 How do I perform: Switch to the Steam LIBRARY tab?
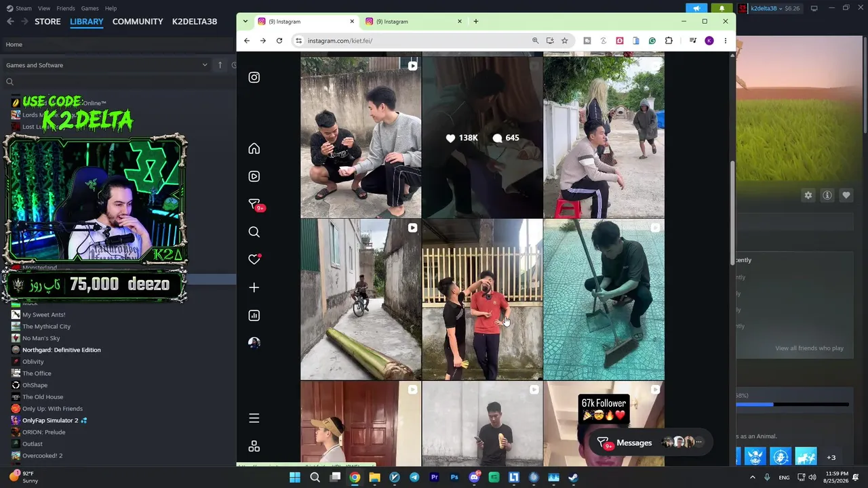[87, 22]
